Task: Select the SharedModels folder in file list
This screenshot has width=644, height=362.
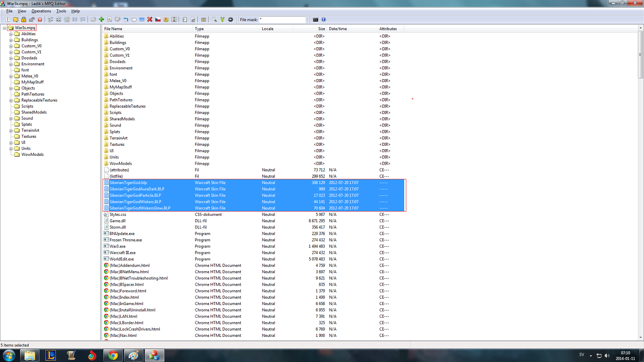Action: (122, 119)
